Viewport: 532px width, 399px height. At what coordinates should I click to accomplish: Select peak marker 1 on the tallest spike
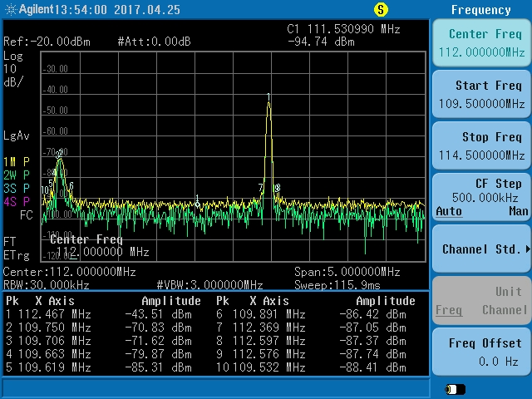point(268,97)
